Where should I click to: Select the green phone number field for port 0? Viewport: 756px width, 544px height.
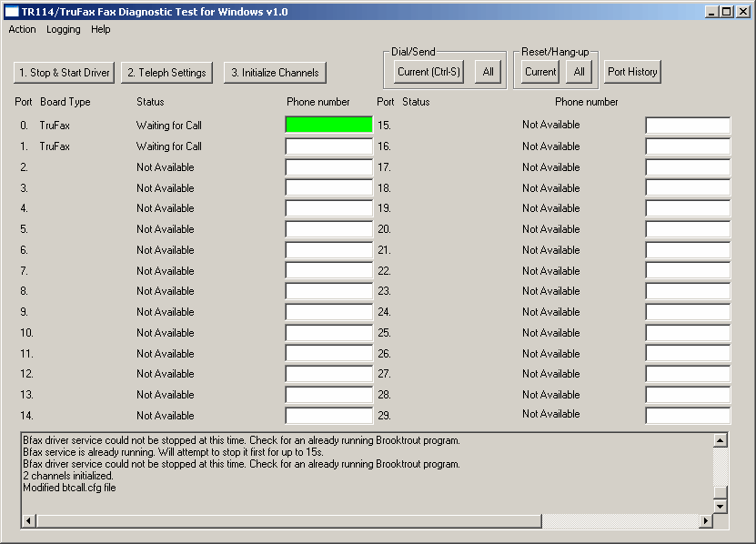click(x=328, y=126)
